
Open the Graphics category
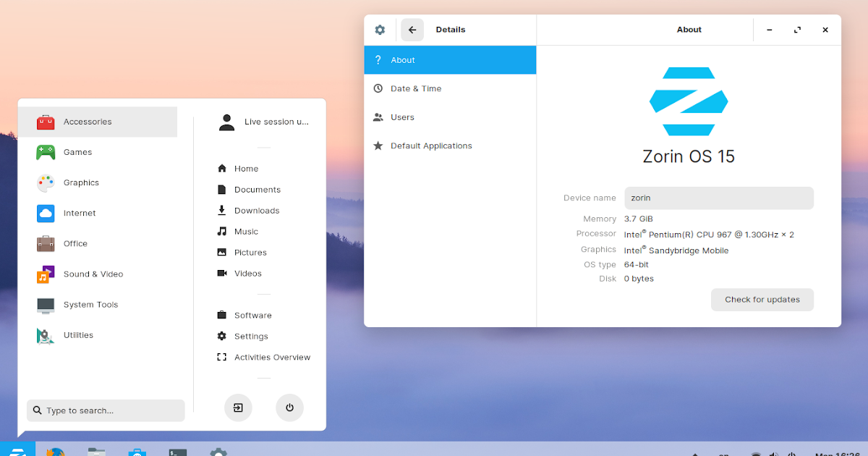click(x=98, y=182)
